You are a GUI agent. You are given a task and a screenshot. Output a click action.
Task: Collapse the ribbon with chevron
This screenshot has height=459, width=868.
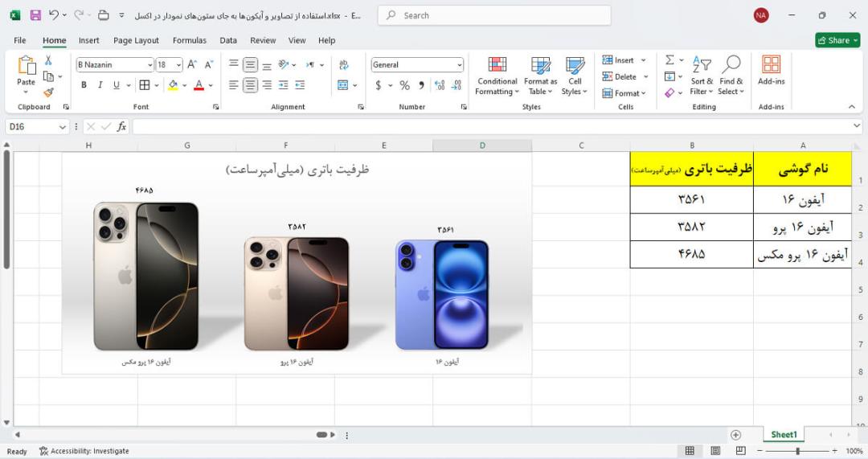pyautogui.click(x=852, y=107)
